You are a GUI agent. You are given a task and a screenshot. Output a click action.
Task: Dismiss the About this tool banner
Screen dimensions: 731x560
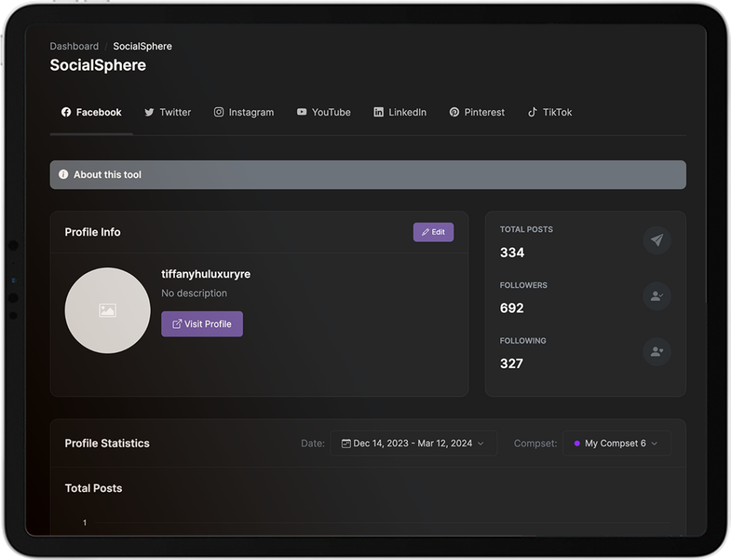(x=368, y=174)
